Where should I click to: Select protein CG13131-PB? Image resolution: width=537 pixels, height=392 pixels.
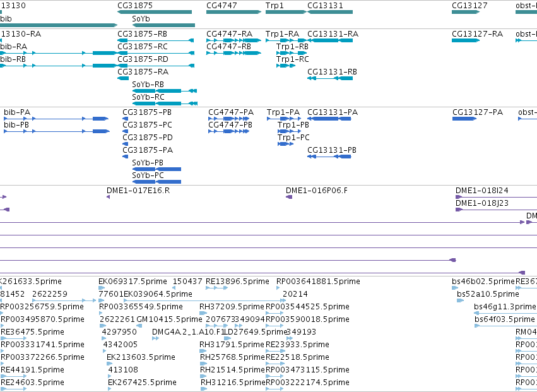(332, 150)
